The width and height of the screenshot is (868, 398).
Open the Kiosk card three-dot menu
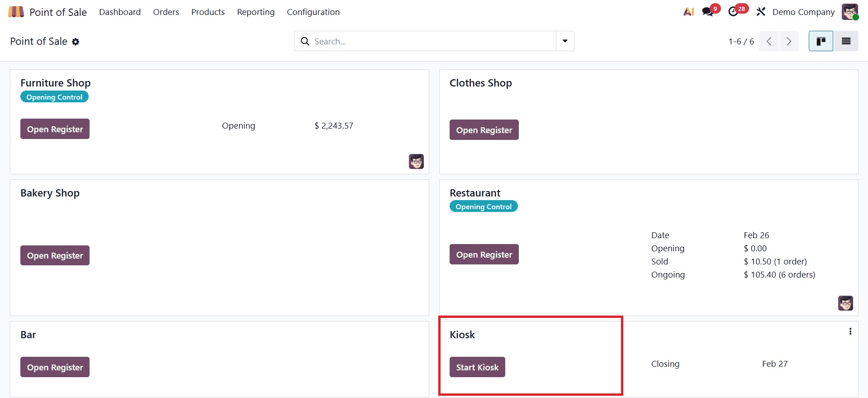[850, 331]
